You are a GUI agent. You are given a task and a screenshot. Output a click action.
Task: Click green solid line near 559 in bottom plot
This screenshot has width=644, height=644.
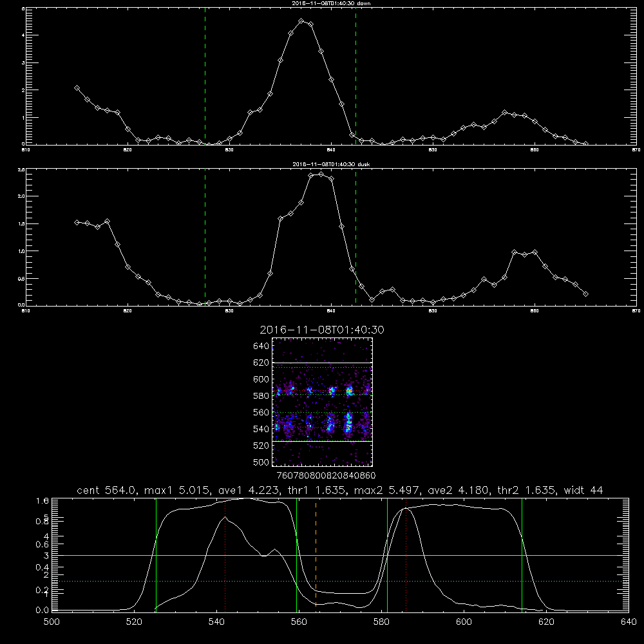click(296, 554)
